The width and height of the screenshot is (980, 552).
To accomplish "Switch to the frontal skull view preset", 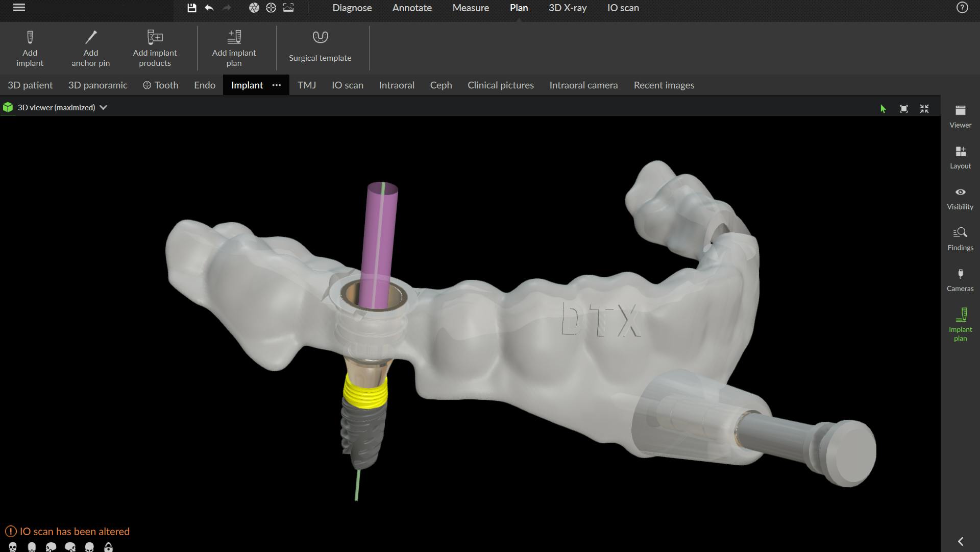I will tap(12, 547).
